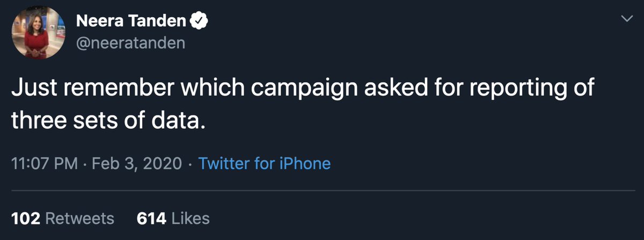The height and width of the screenshot is (240, 644).
Task: Click the blue verified badge icon
Action: tap(199, 22)
